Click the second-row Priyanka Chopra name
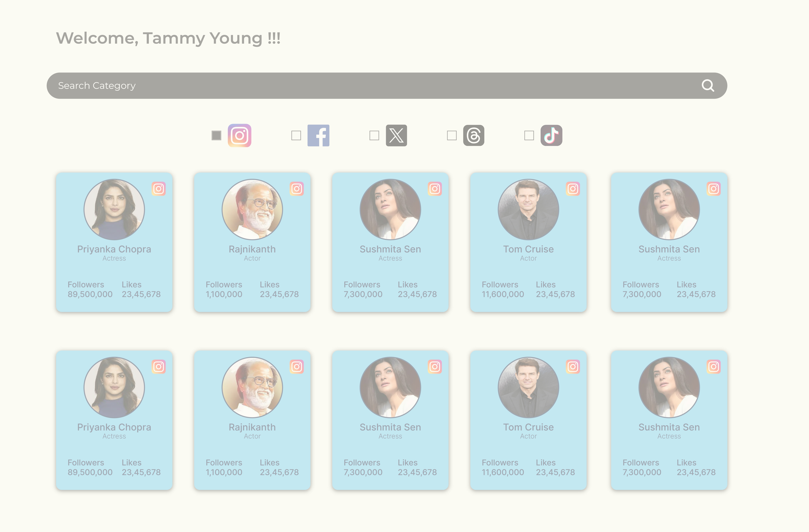Screen dimensions: 809x532 coord(114,427)
